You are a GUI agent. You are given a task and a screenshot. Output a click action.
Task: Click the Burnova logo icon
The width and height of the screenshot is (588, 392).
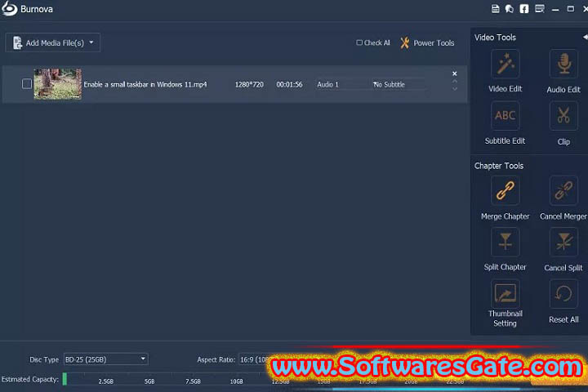tap(9, 9)
